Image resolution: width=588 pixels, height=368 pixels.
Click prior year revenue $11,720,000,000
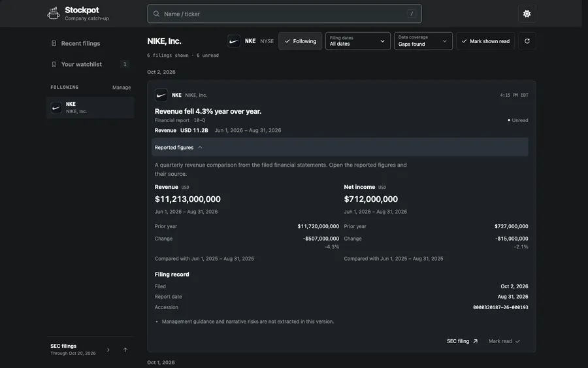[x=318, y=226]
